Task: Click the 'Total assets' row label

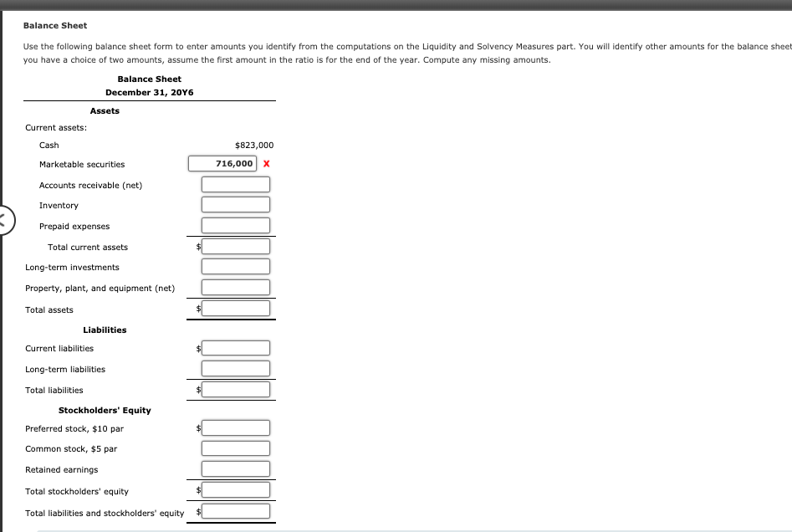Action: pos(49,309)
